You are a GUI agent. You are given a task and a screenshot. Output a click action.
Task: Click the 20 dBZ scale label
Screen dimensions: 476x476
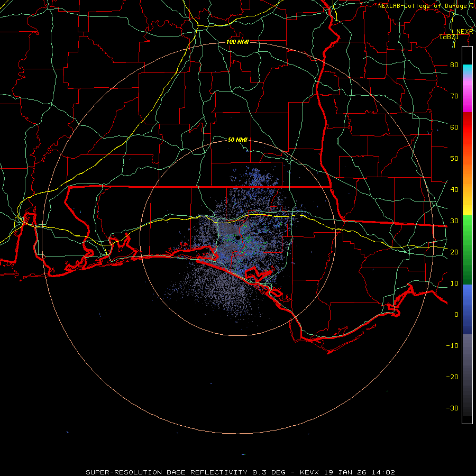tap(454, 252)
